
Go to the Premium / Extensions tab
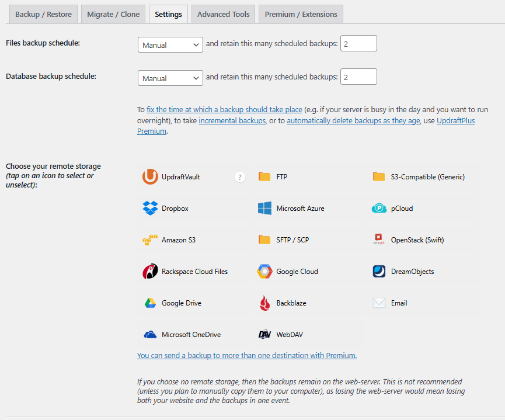coord(301,14)
